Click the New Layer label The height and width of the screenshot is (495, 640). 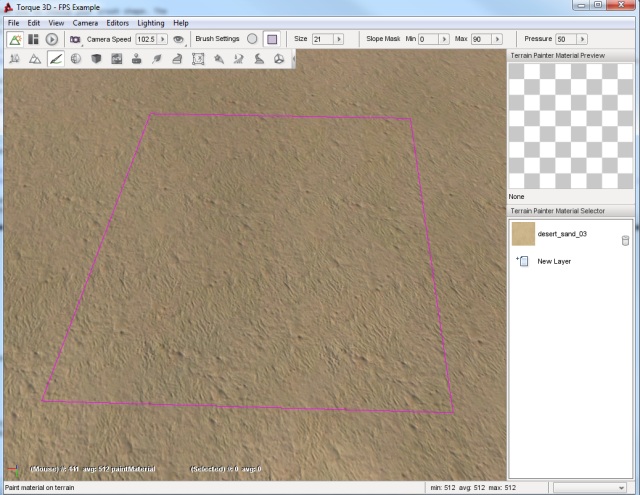pos(554,261)
